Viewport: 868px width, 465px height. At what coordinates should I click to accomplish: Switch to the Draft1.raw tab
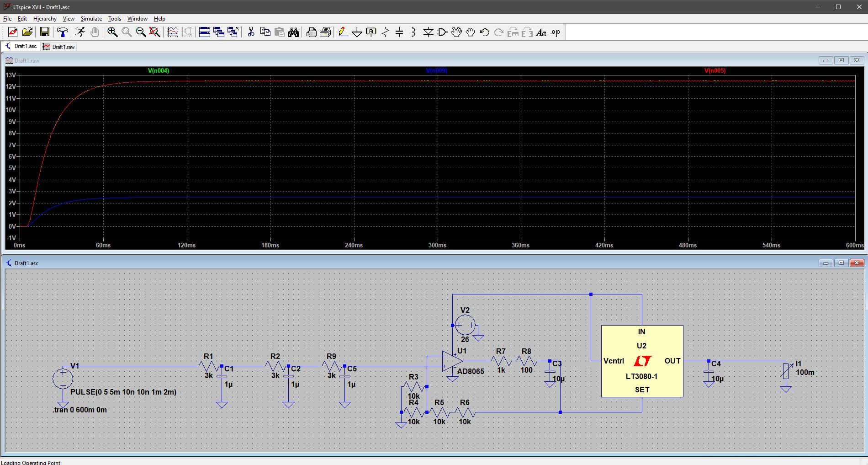point(59,47)
